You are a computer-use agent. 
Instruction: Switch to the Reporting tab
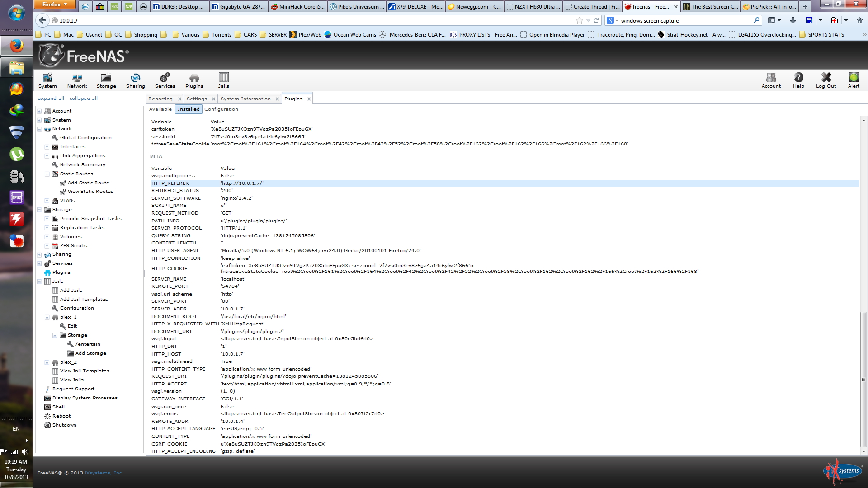(160, 99)
